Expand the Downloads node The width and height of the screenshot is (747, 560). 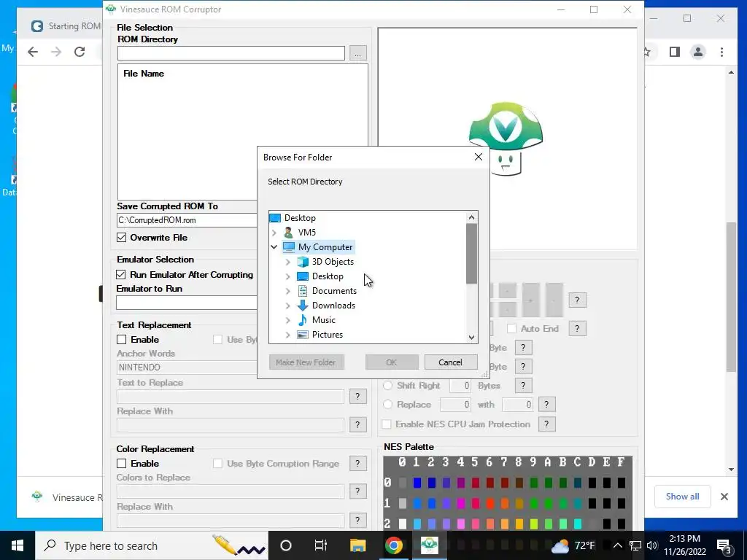(287, 306)
